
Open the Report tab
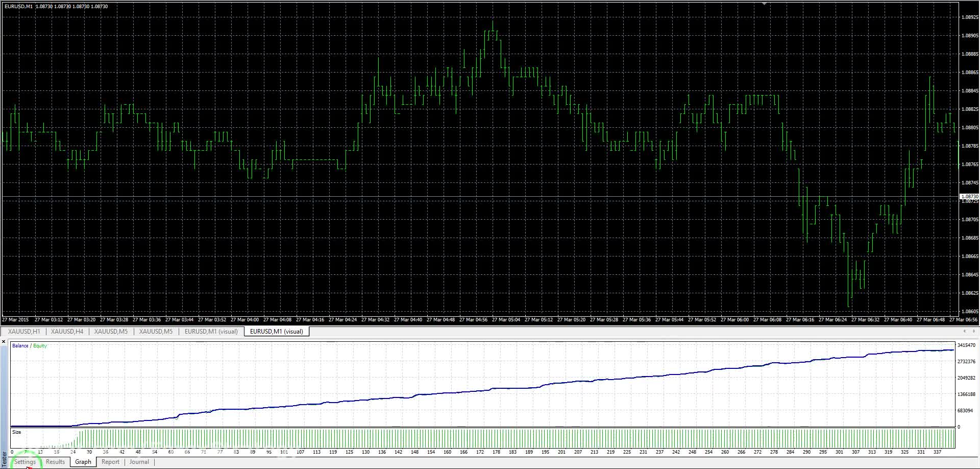click(110, 462)
